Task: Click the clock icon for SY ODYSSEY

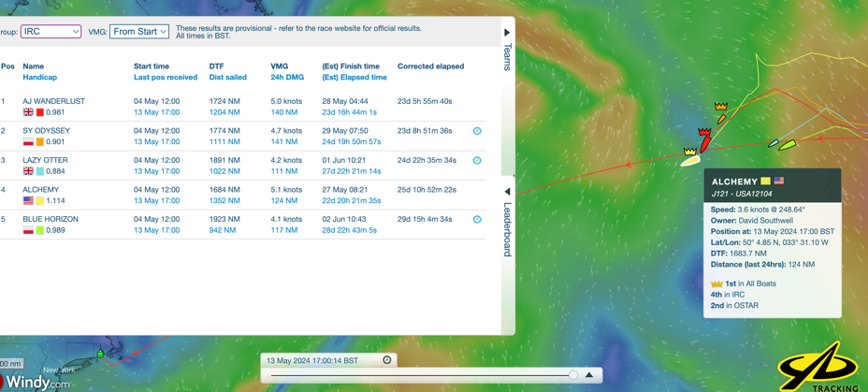Action: (x=477, y=131)
